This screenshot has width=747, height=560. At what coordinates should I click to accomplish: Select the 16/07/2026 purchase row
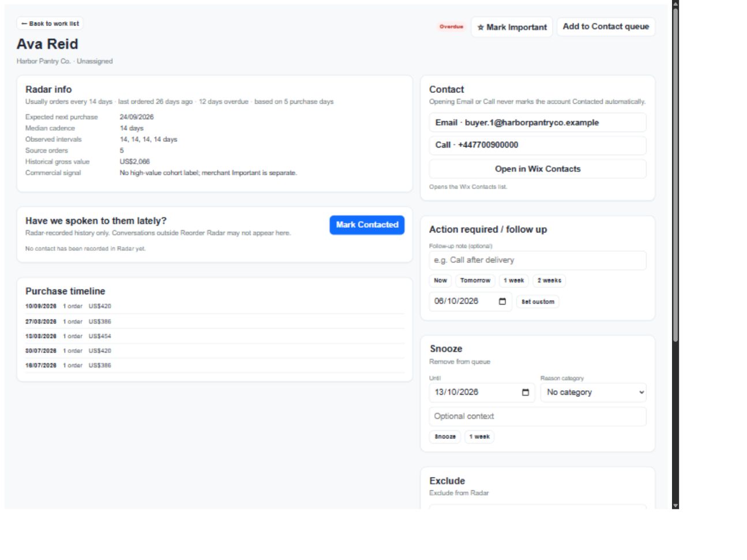tap(215, 365)
